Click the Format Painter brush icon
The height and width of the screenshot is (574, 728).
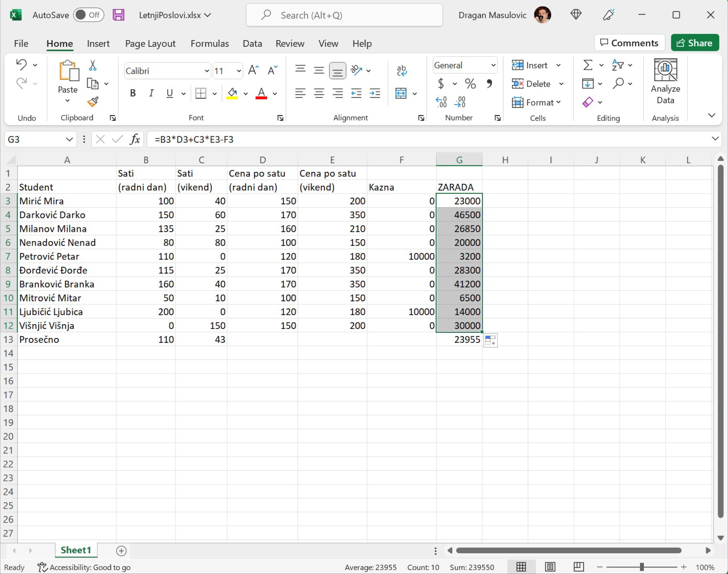pyautogui.click(x=93, y=101)
